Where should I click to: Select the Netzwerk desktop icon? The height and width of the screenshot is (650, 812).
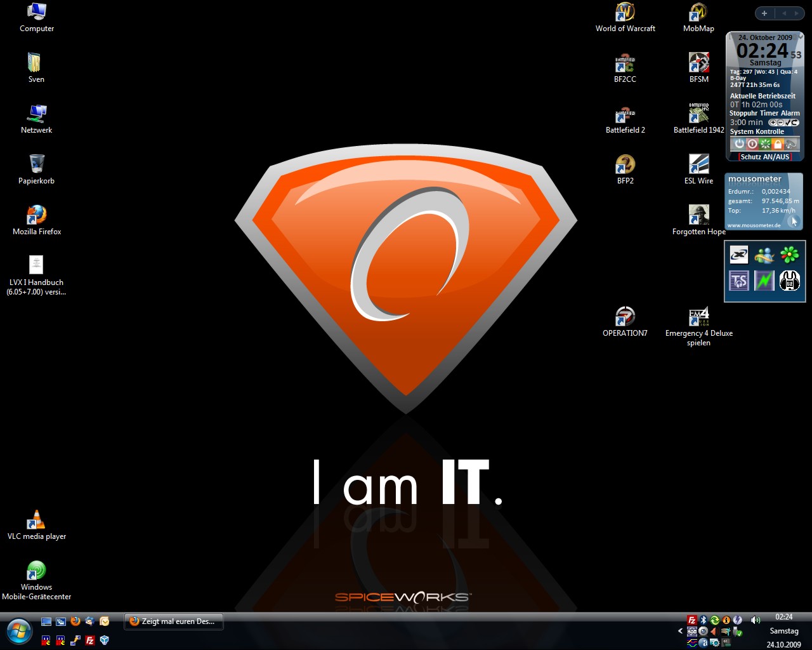point(36,119)
